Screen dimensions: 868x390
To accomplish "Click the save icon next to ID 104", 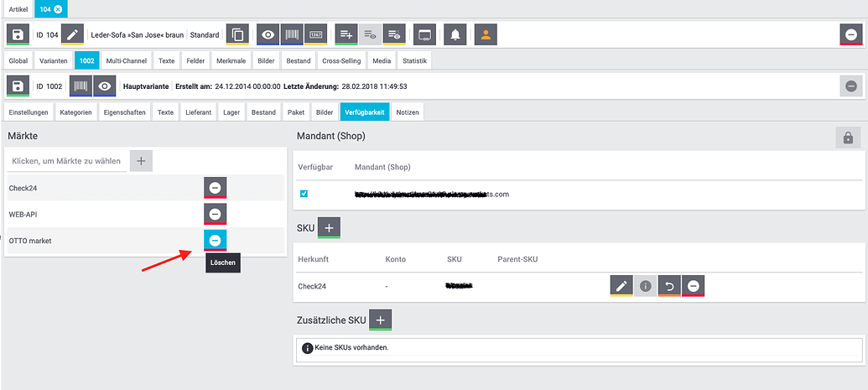I will [x=18, y=35].
